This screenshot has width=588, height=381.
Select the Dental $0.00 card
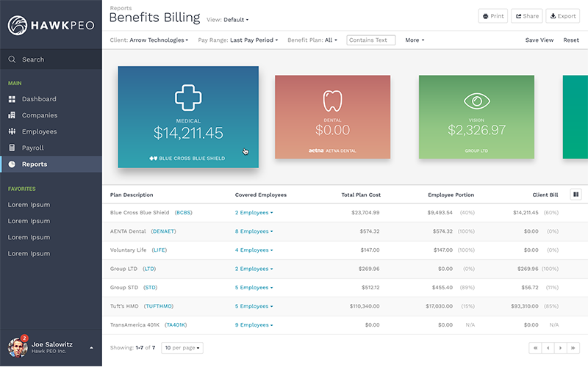pos(333,117)
